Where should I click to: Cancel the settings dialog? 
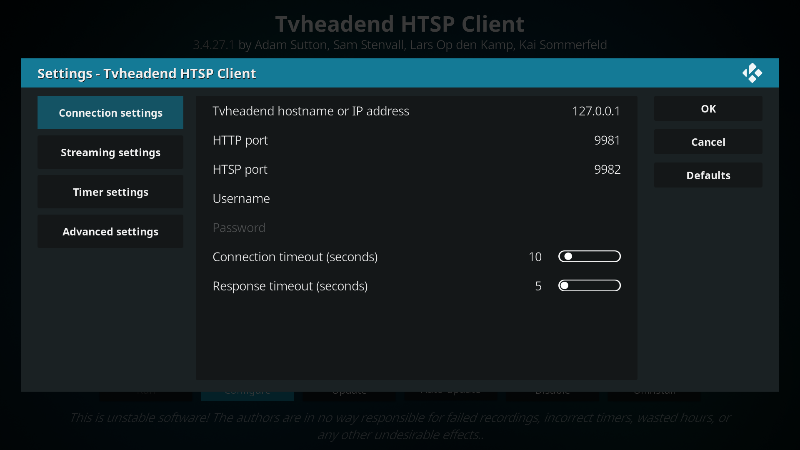pos(708,142)
